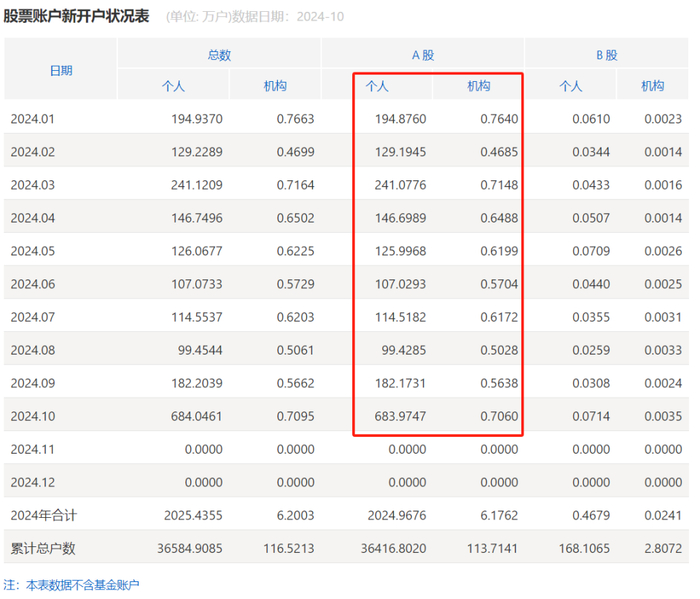Viewport: 700px width, 599px height.
Task: Click the 日期 column header
Action: pos(61,71)
